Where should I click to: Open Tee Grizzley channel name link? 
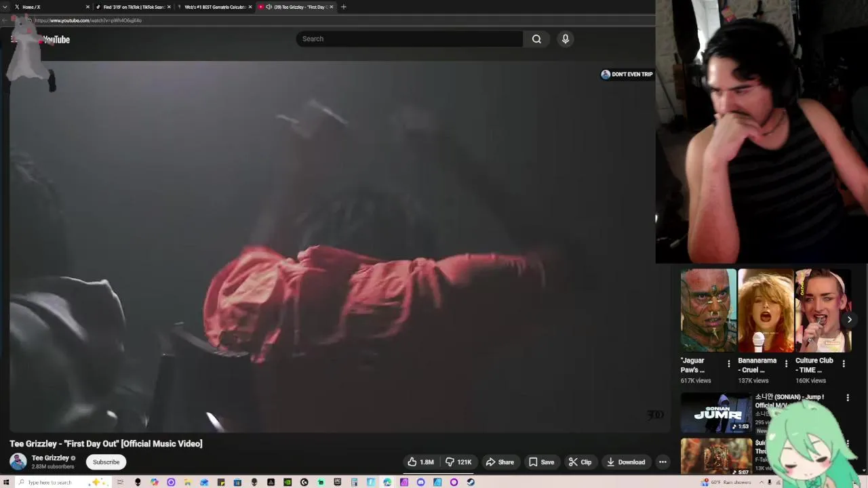tap(50, 458)
